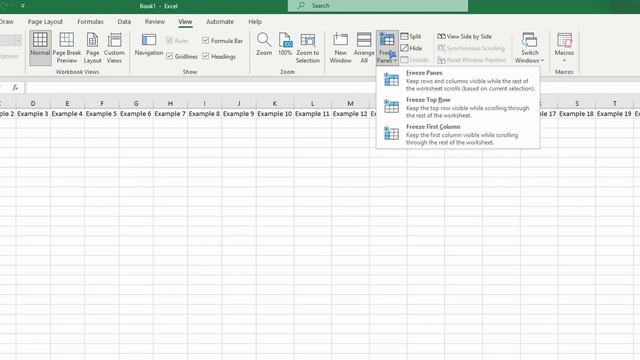This screenshot has height=360, width=640.
Task: Select cell containing Example 8
Action: tap(204, 114)
